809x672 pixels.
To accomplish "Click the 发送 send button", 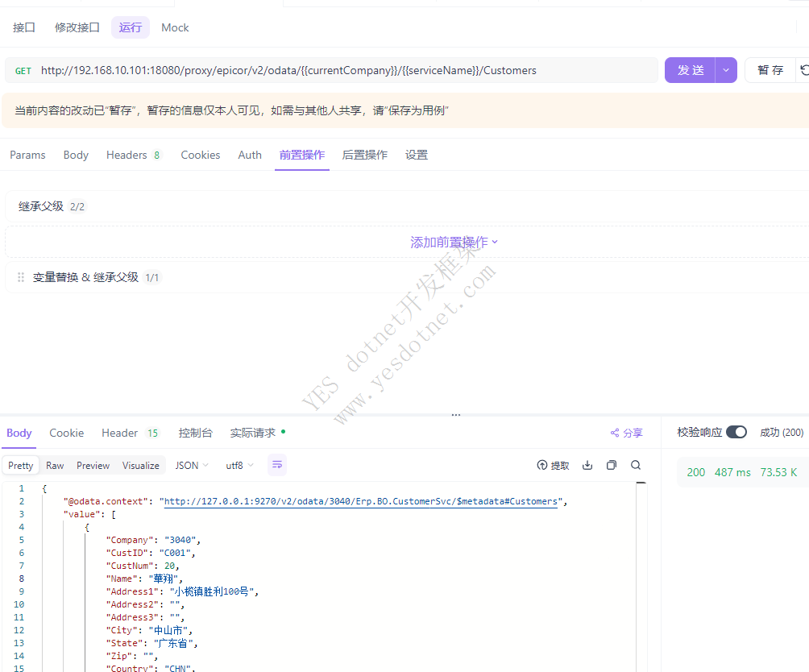I will click(690, 70).
